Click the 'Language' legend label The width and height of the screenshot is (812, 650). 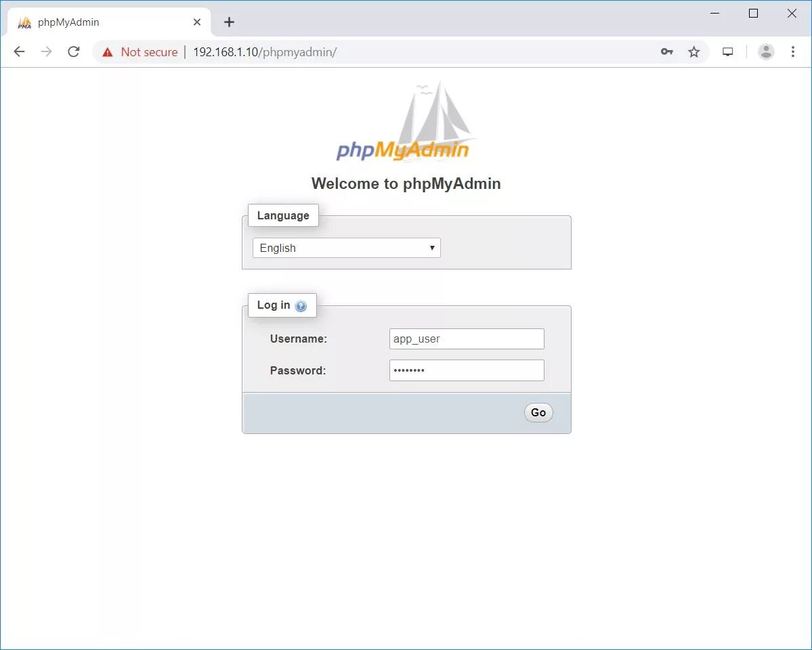[x=283, y=215]
